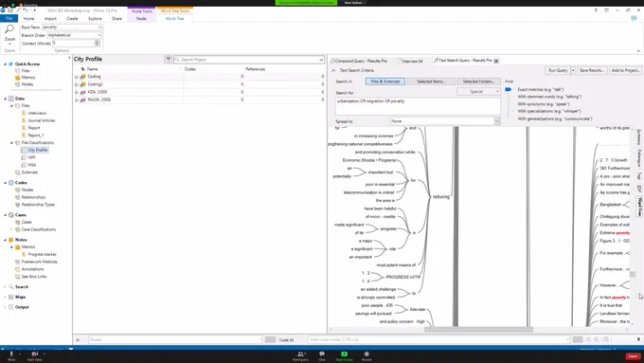This screenshot has height=363, width=644.
Task: Open the Import ribbon tab
Action: pos(50,19)
